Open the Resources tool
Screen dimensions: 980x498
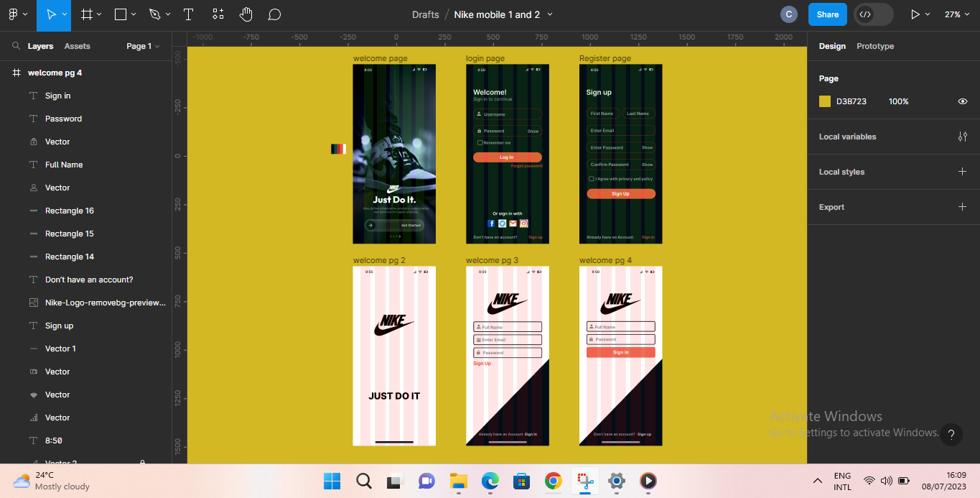[218, 14]
